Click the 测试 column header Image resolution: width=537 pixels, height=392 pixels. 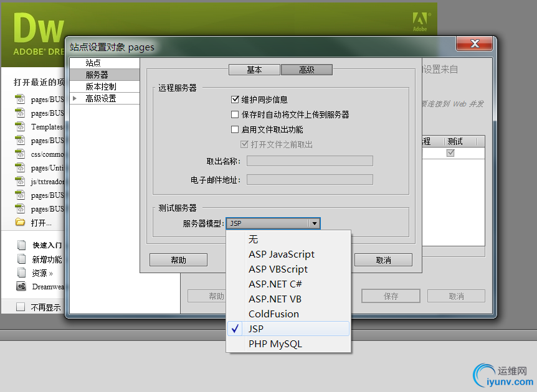click(x=460, y=141)
